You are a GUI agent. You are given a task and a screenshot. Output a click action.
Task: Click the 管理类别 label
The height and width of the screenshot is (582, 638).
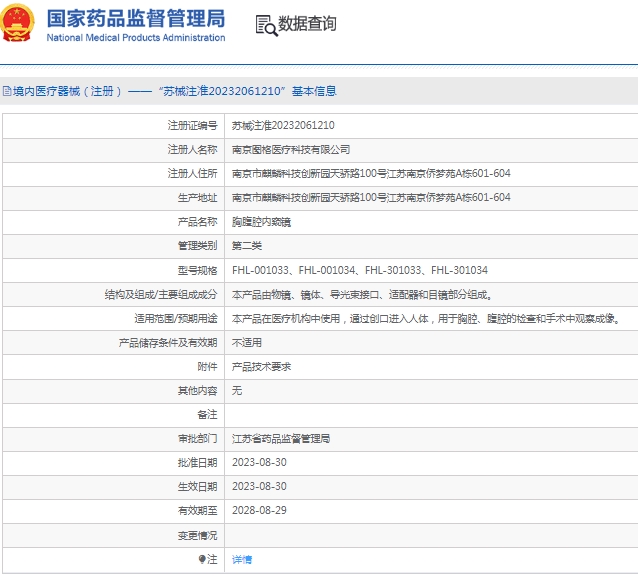[x=197, y=246]
